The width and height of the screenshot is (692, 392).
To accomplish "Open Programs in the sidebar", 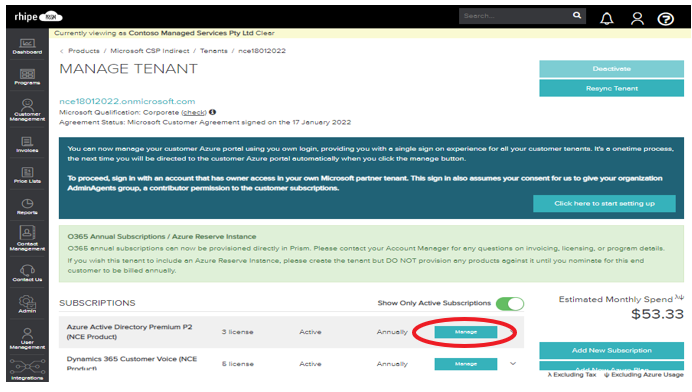I will (27, 77).
